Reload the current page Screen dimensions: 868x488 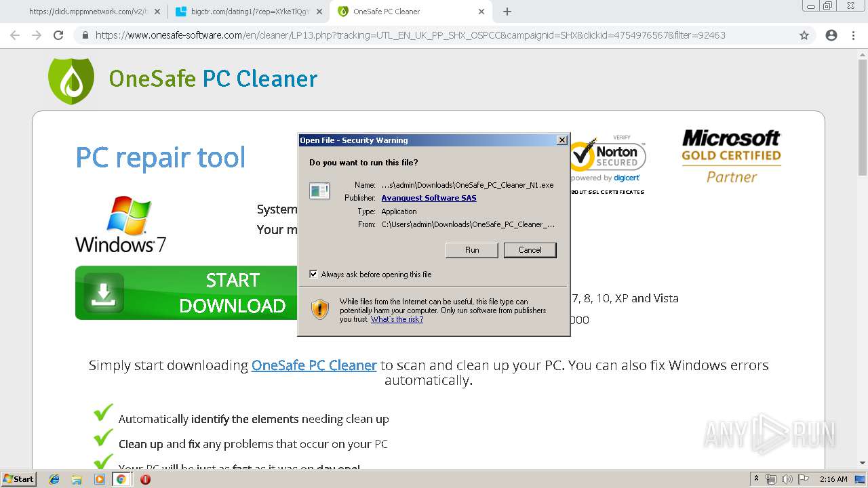(x=58, y=35)
